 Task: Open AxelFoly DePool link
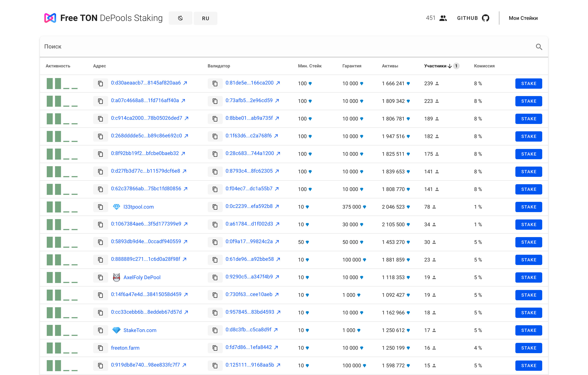pyautogui.click(x=142, y=277)
